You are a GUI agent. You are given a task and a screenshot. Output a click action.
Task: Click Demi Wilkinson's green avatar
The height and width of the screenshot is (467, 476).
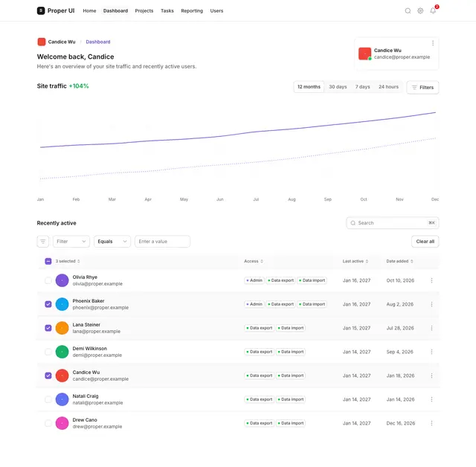click(62, 352)
